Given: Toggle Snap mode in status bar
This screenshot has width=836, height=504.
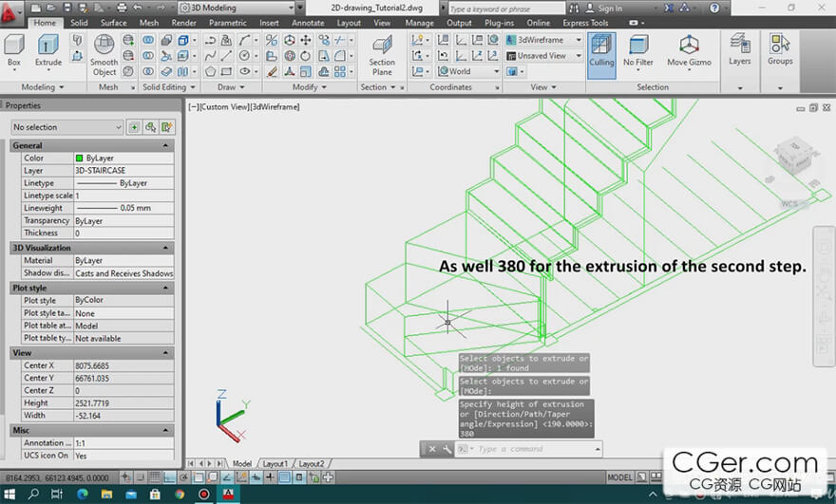Looking at the screenshot, I should tap(141, 477).
